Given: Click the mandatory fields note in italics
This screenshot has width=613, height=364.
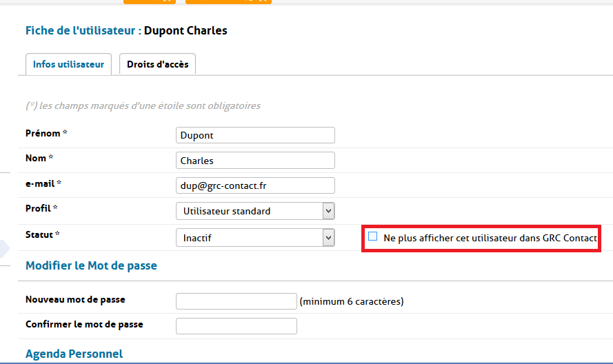Looking at the screenshot, I should point(143,106).
